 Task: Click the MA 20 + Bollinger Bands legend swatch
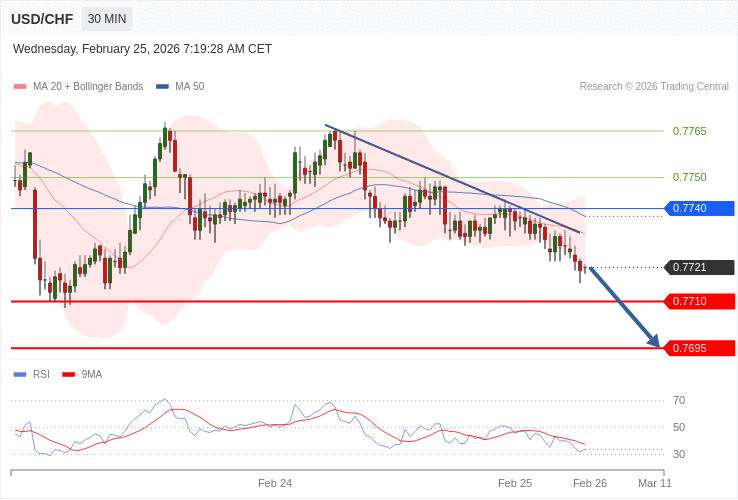20,87
